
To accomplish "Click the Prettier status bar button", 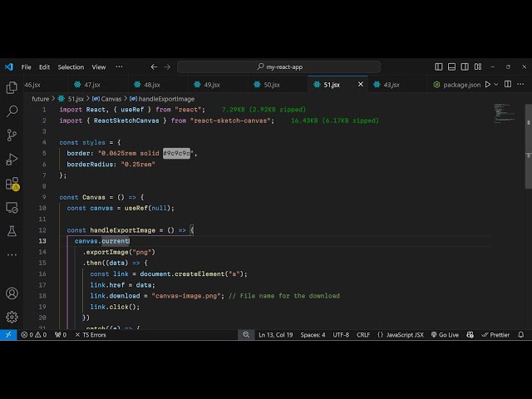I will (496, 335).
